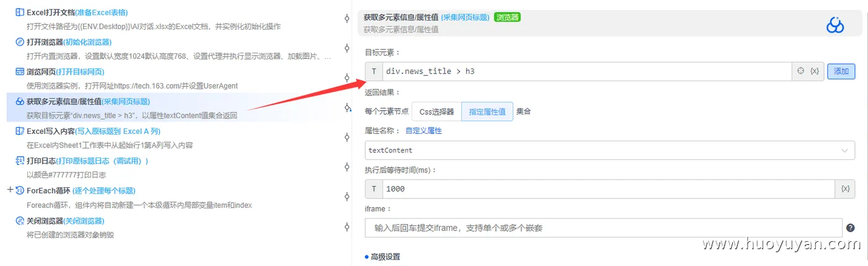Click the 打开浏览器 compass icon
868x266 pixels.
coord(20,42)
